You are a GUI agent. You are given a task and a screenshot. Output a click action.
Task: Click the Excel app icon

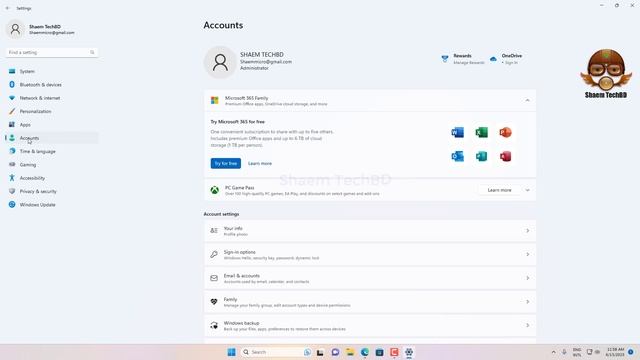pos(482,133)
